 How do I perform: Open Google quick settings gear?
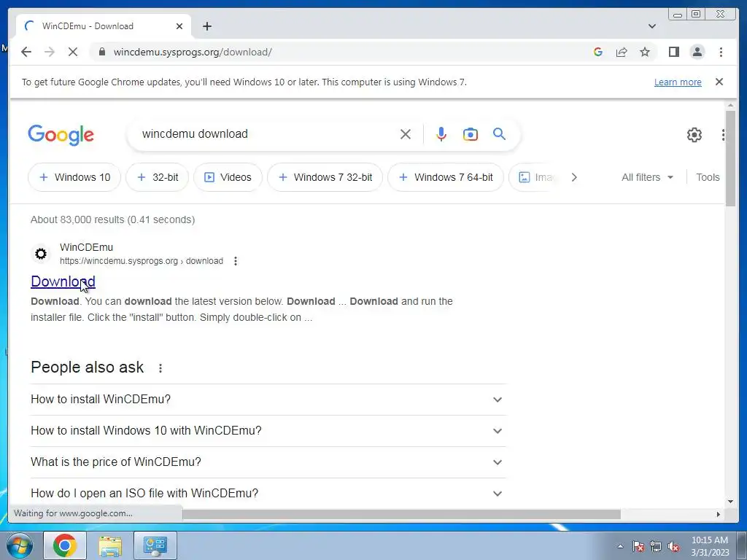(694, 135)
